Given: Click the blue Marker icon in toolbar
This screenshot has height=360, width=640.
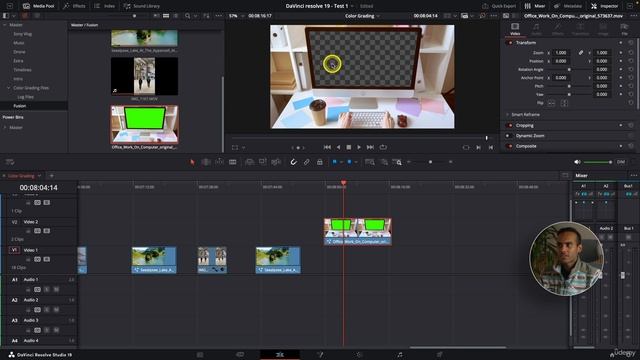Looking at the screenshot, I should (x=349, y=162).
